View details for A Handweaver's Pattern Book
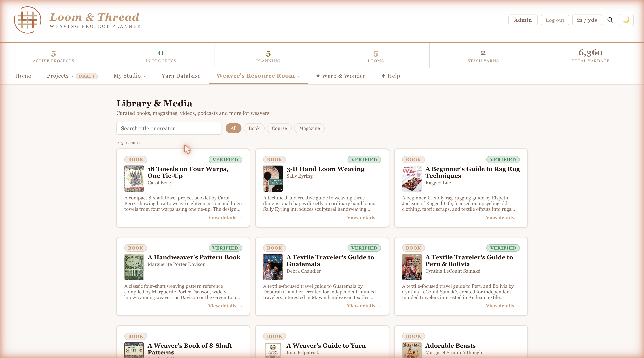The height and width of the screenshot is (358, 644). pyautogui.click(x=225, y=306)
